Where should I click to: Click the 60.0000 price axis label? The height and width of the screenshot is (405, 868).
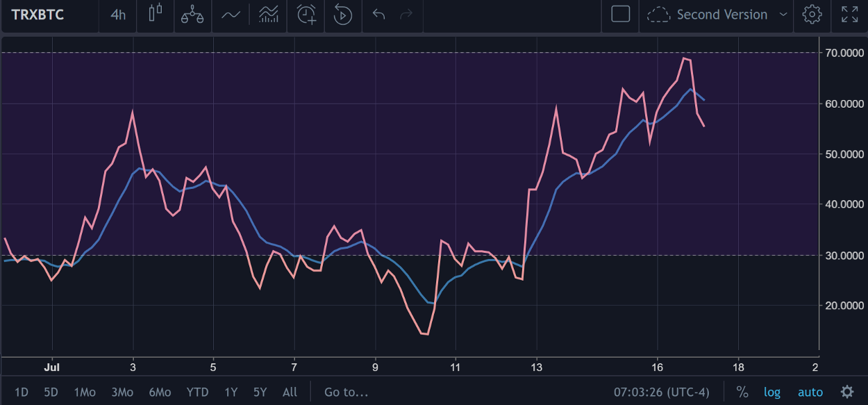point(846,104)
